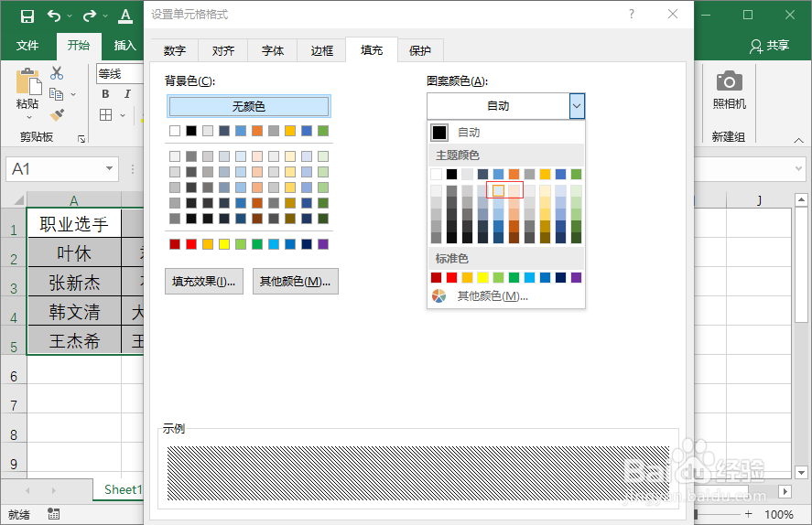Open the Sheet1 worksheet tab
This screenshot has height=525, width=812.
pyautogui.click(x=123, y=489)
